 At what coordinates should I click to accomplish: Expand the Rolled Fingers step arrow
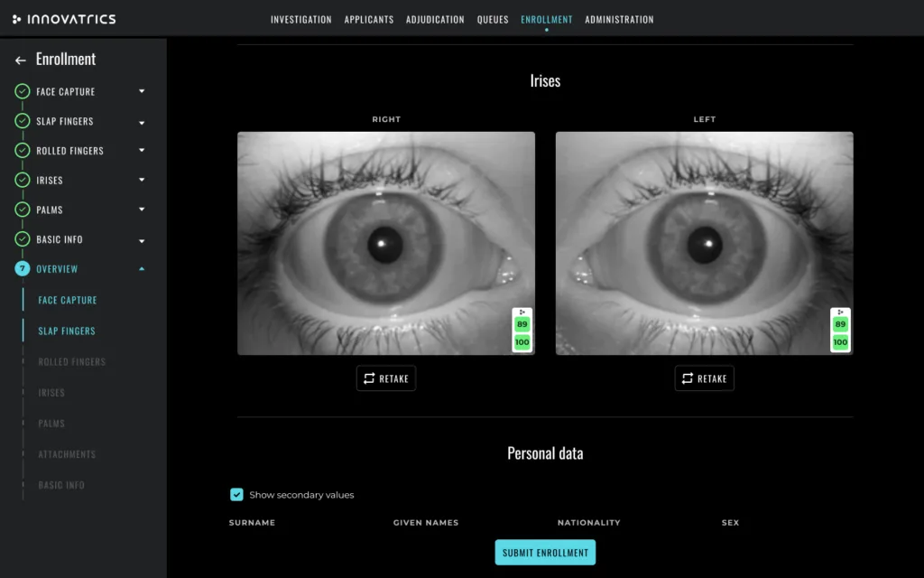[142, 151]
